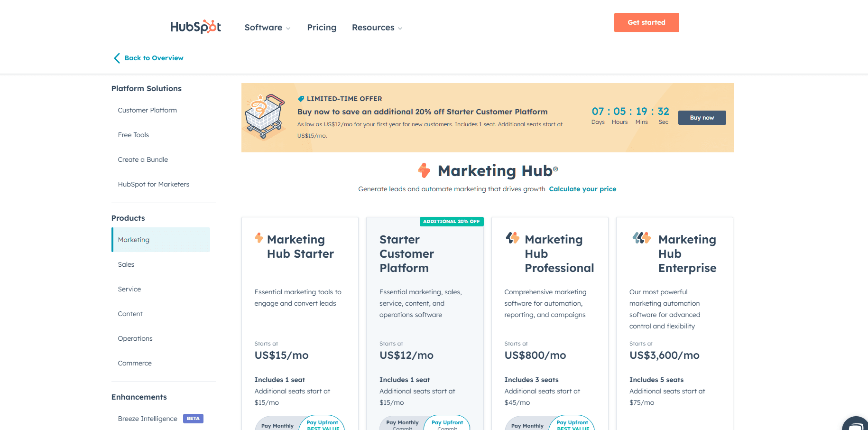Image resolution: width=868 pixels, height=430 pixels.
Task: Click the Marketing Hub Starter card title
Action: tap(300, 246)
